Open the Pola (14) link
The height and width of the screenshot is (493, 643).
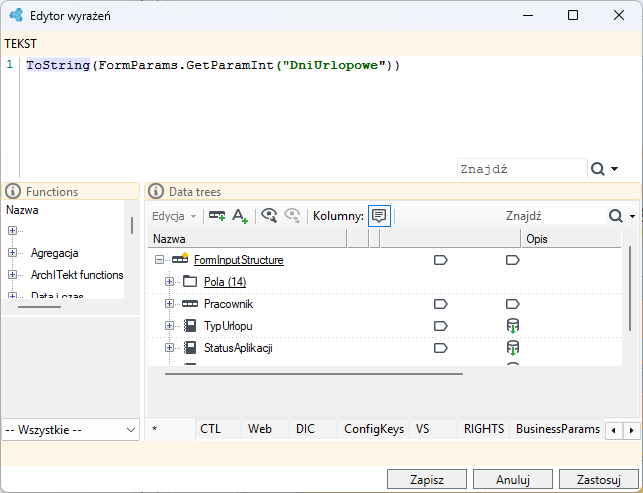click(225, 282)
